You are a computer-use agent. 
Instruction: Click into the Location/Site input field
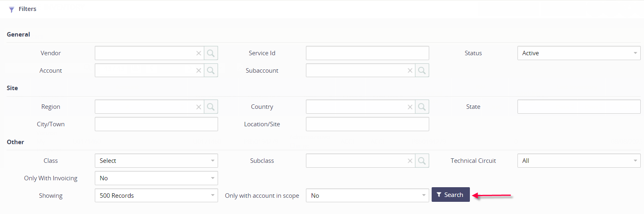(x=367, y=124)
